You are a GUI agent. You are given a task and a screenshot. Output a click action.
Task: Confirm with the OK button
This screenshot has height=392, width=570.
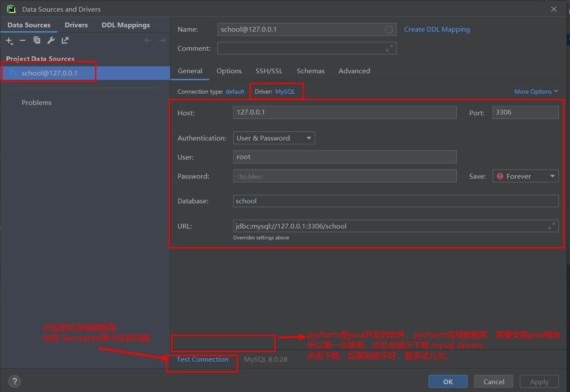point(448,382)
